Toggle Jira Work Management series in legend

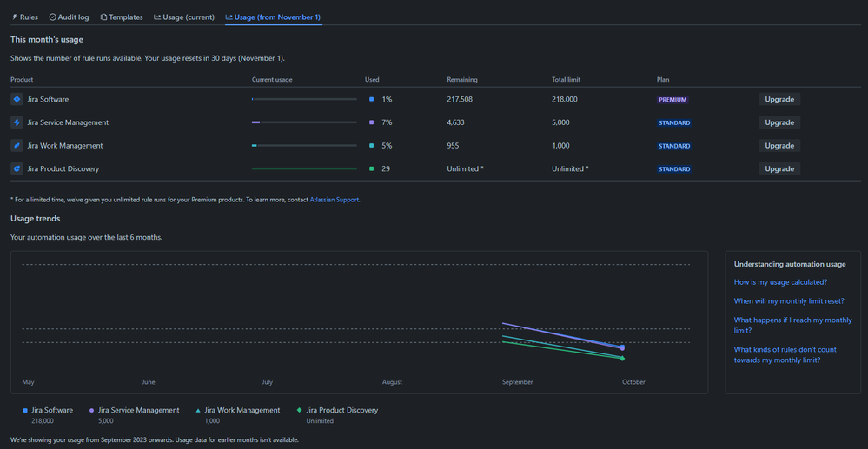237,415
